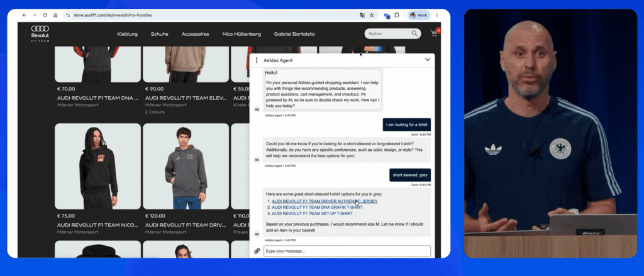Click the browser forward arrow
Screen dimensions: 644x276
35,15
